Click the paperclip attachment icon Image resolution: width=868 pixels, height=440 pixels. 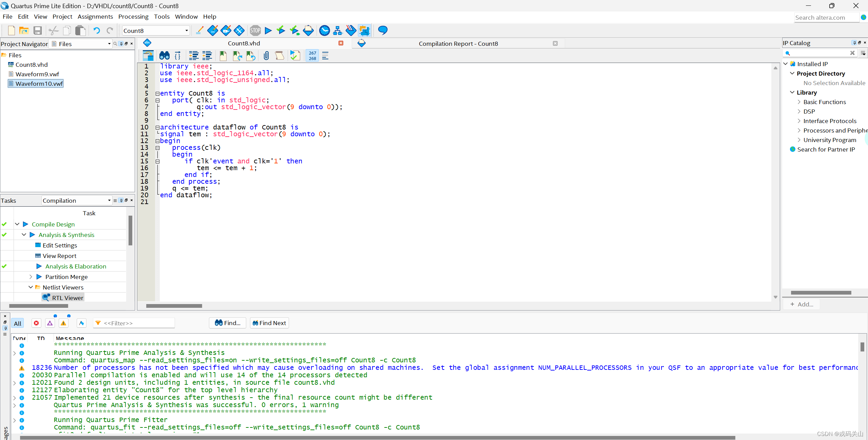coord(266,56)
